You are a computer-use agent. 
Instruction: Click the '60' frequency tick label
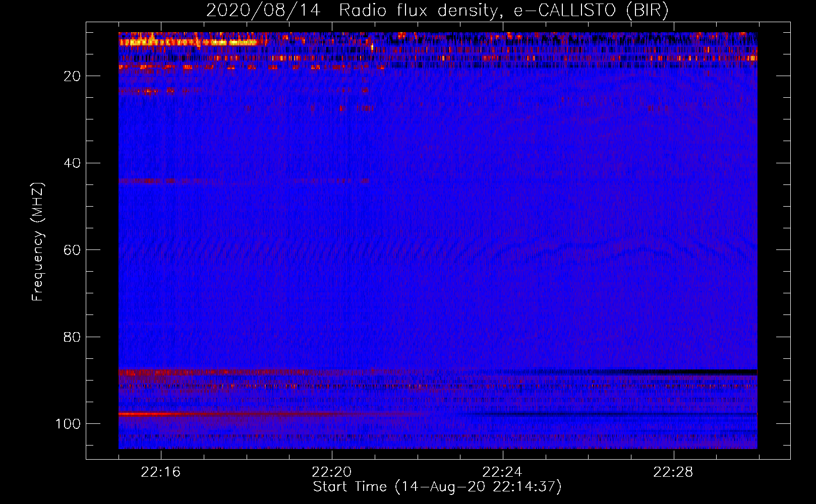point(72,250)
